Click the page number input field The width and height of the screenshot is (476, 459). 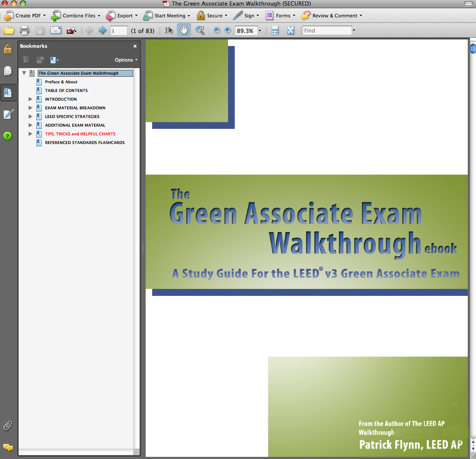point(119,30)
